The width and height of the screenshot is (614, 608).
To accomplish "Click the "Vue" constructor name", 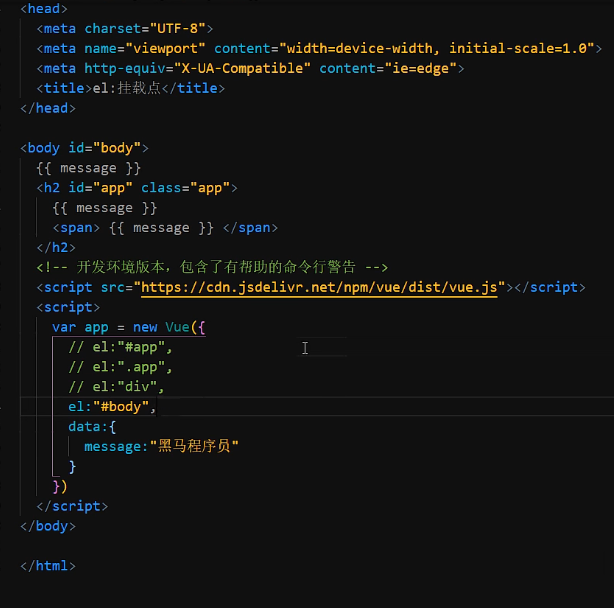I will tap(177, 327).
